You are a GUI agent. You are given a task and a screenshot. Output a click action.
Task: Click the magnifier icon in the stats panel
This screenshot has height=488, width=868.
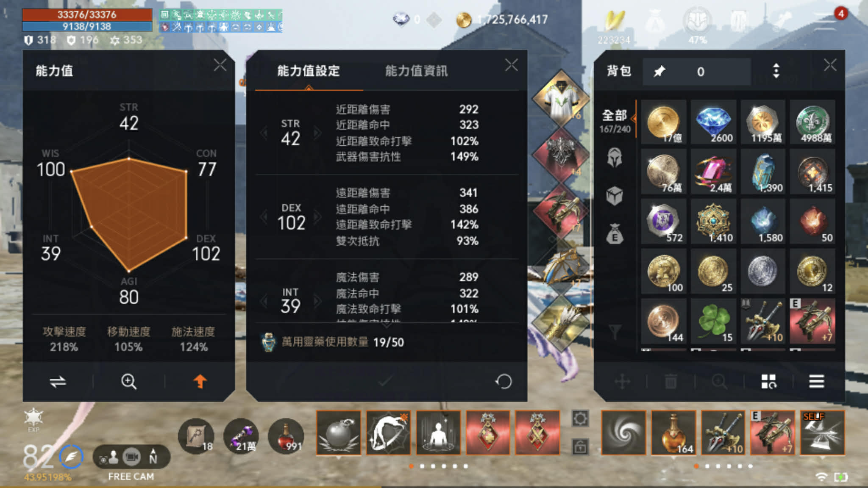coord(128,382)
